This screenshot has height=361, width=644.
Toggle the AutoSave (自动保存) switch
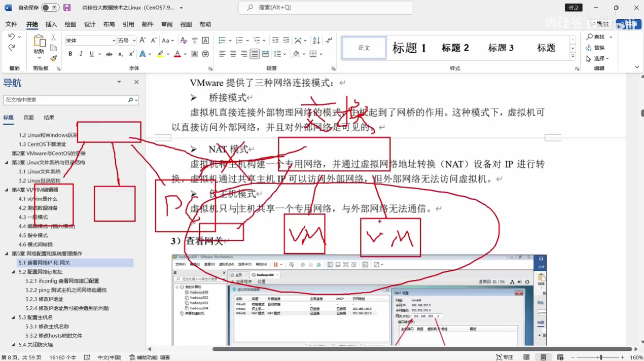[x=50, y=8]
